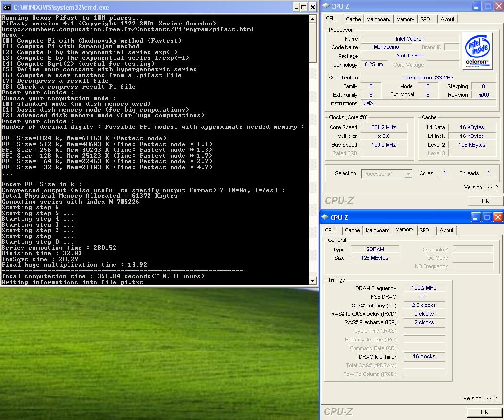504x420 pixels.
Task: Click the memory Size field 128 MBytes
Action: [375, 258]
